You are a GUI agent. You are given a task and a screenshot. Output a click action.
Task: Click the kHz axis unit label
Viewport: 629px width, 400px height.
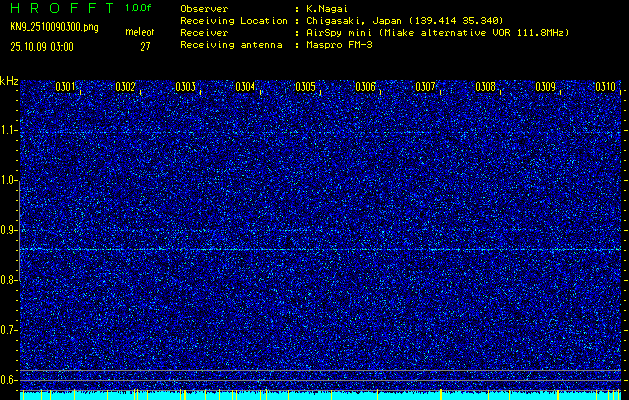point(9,80)
